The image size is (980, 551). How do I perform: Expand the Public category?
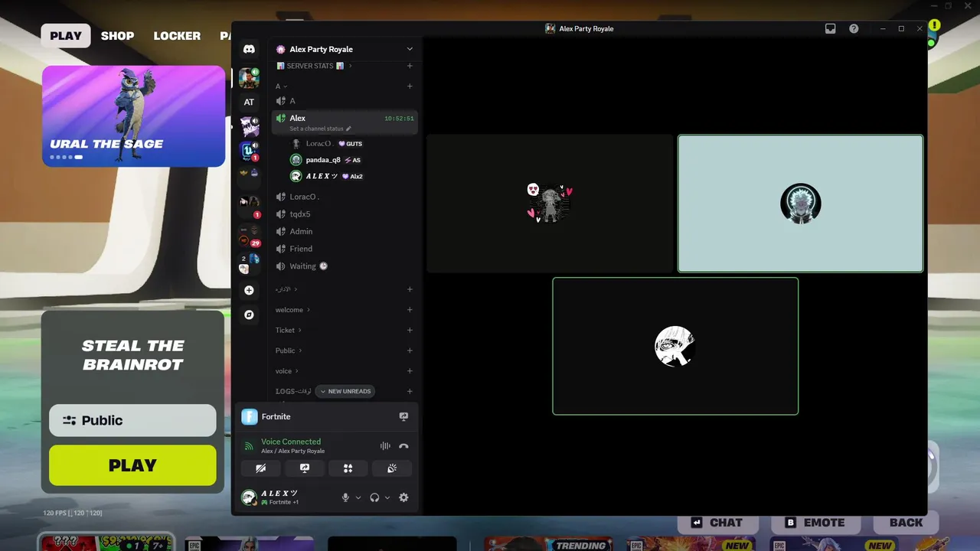[x=288, y=350]
